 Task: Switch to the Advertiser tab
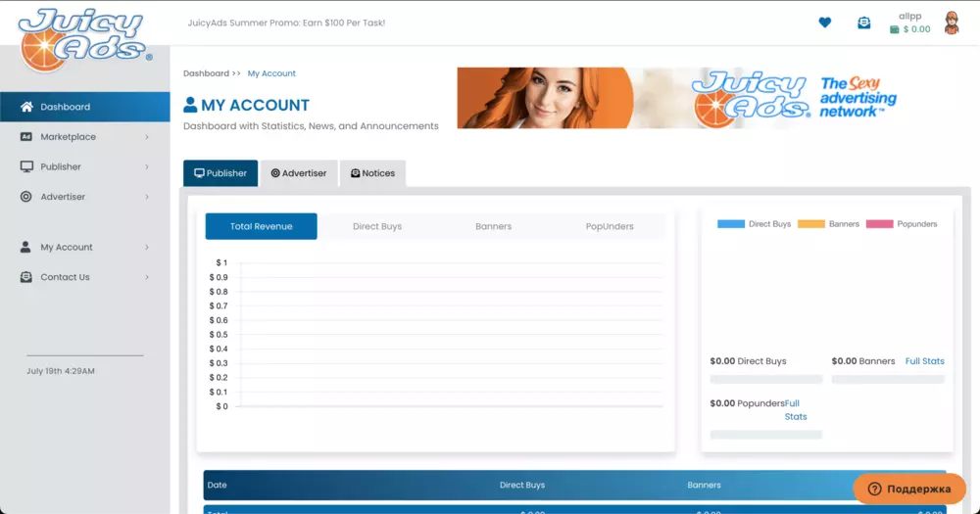click(299, 173)
